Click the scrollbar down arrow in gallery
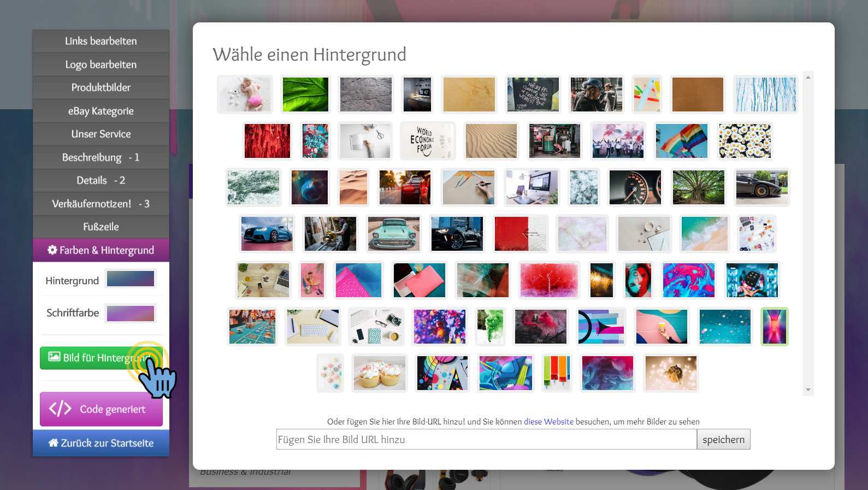 point(808,390)
